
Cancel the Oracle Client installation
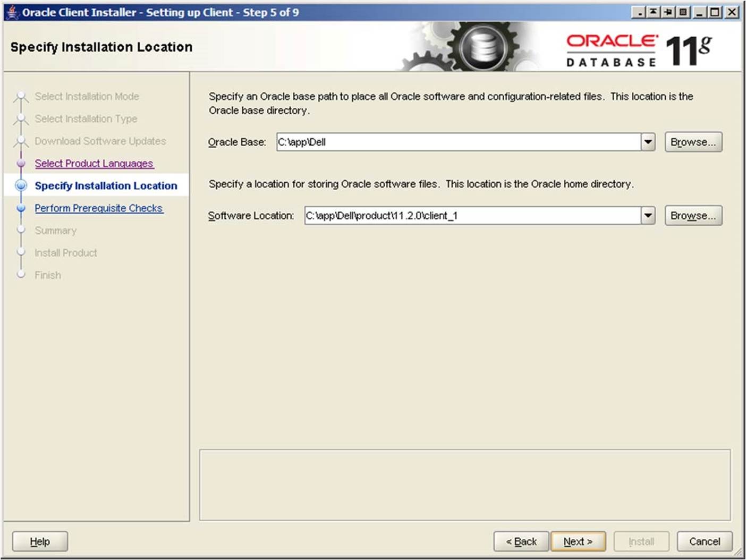704,541
